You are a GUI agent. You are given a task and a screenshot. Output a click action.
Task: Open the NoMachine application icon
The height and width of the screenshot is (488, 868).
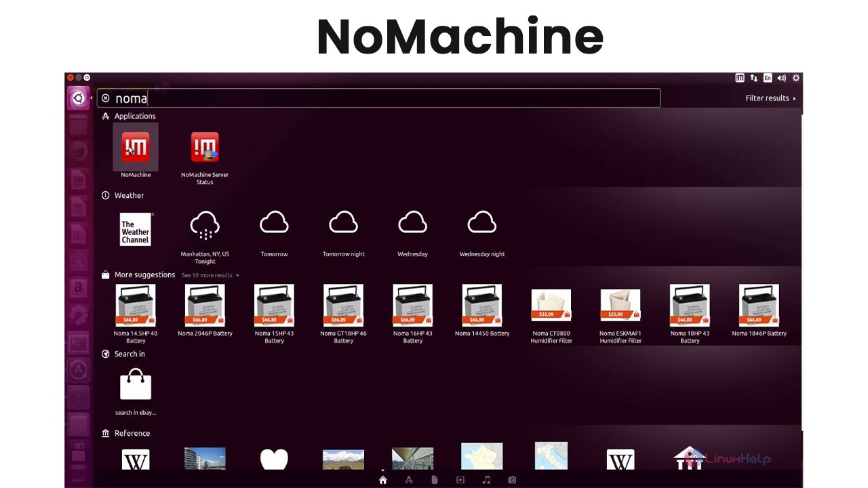[135, 147]
